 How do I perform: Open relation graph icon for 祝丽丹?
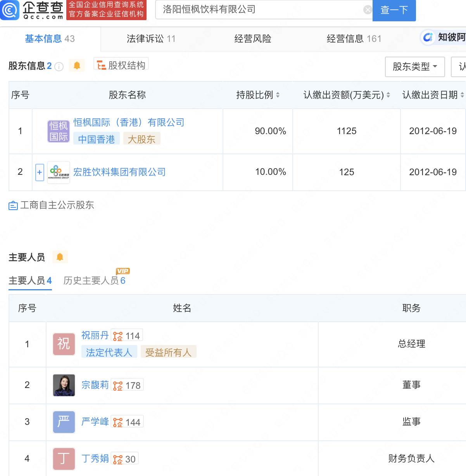[x=118, y=336]
